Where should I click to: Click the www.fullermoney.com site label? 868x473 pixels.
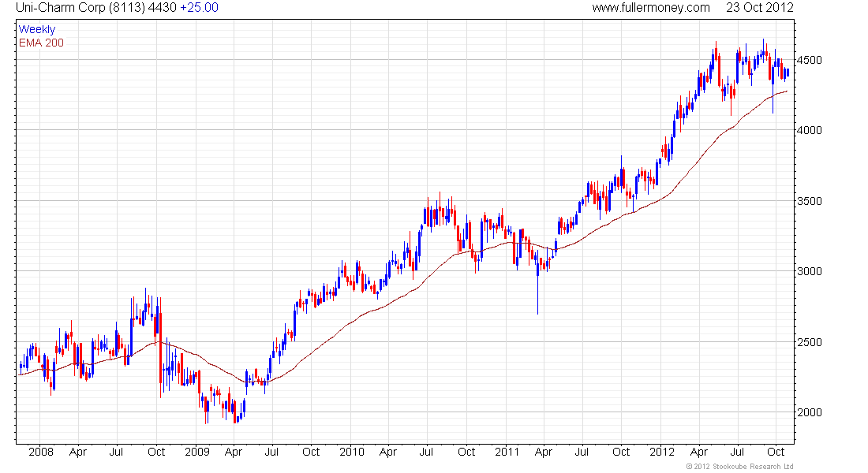point(651,8)
